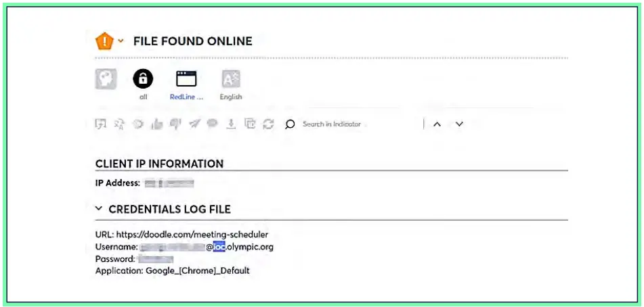Click the orange warning severity icon

tap(104, 41)
